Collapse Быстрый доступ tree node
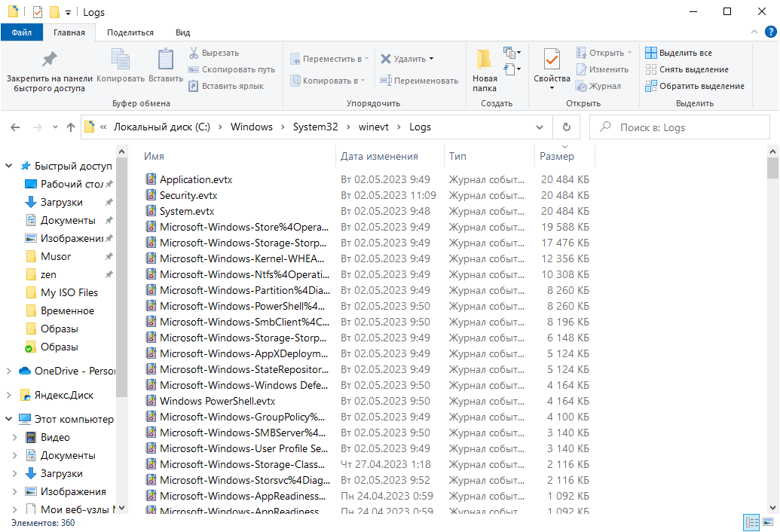 [x=8, y=166]
